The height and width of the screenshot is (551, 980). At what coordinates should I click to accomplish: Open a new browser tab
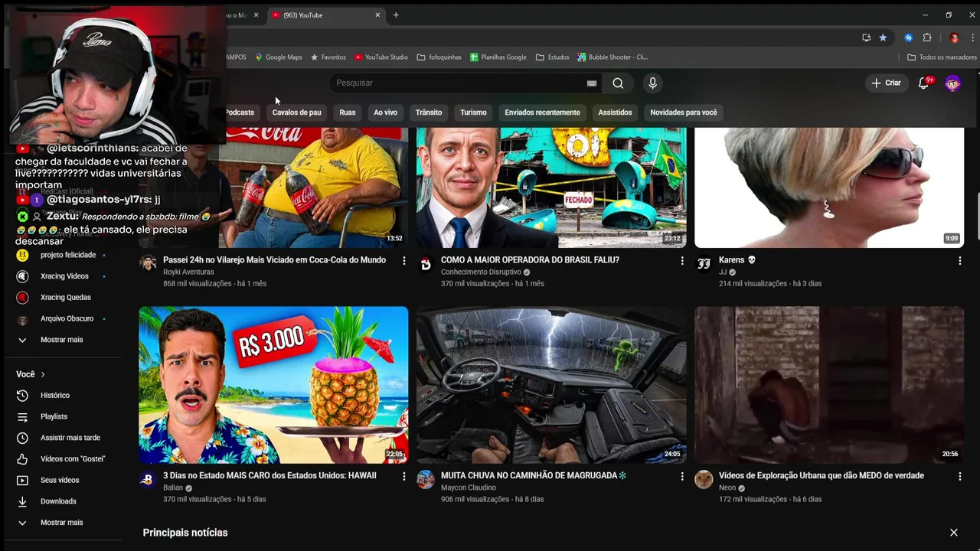[x=396, y=15]
